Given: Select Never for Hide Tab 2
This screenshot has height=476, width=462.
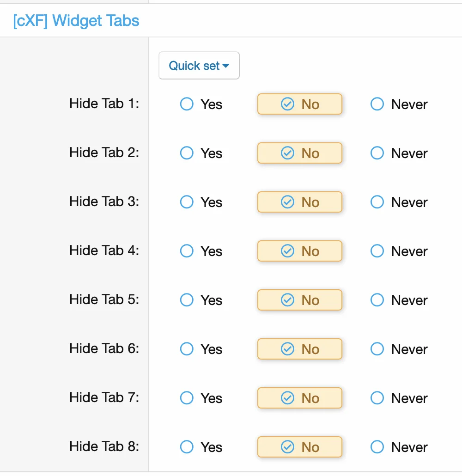Looking at the screenshot, I should click(377, 153).
